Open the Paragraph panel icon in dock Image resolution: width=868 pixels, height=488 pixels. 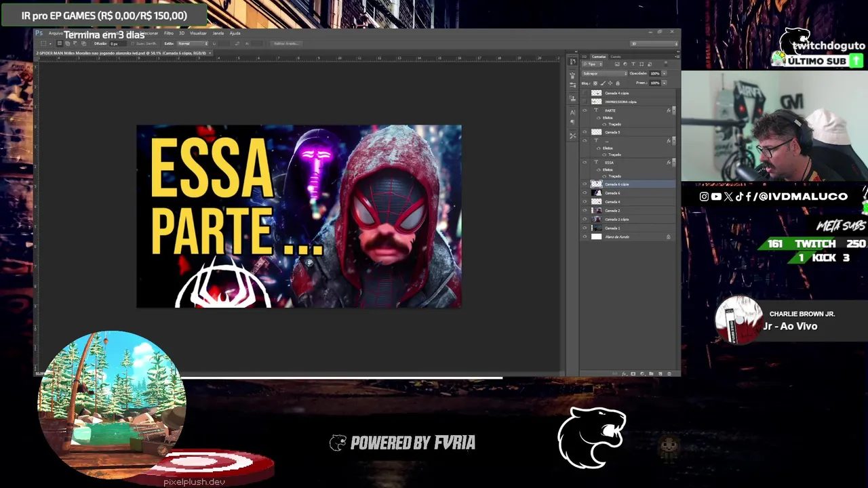pyautogui.click(x=573, y=122)
